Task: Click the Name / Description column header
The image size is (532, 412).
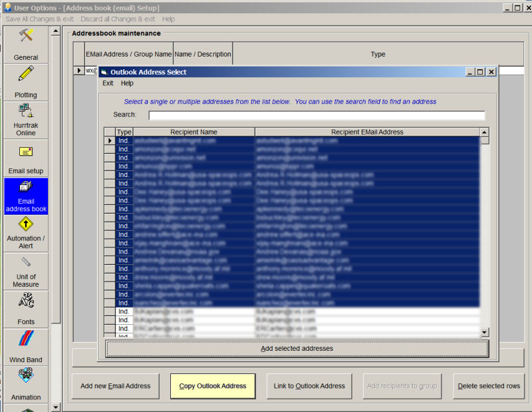Action: pos(203,54)
